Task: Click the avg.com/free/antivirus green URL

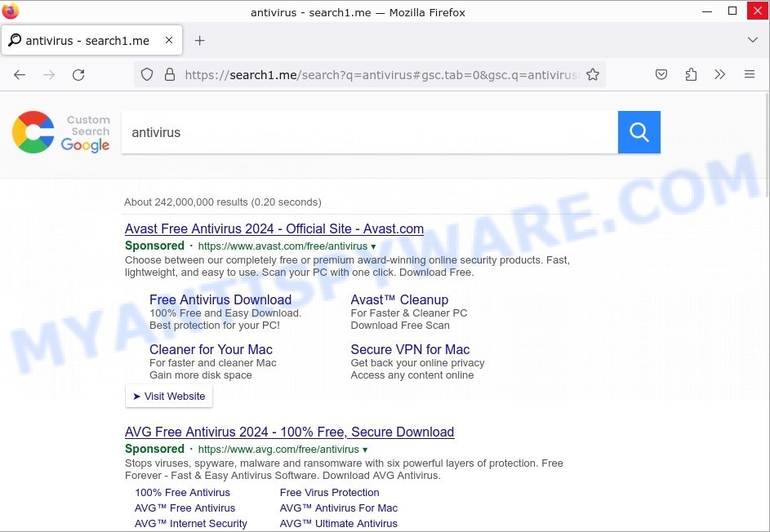Action: pos(278,449)
